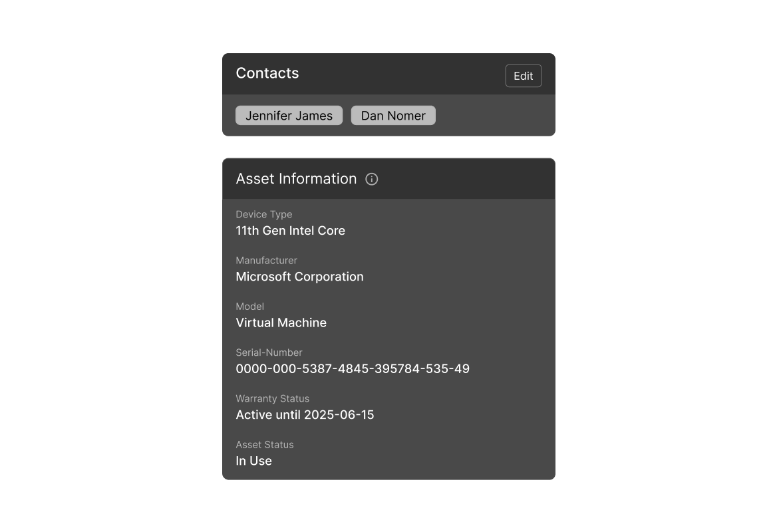Click the Manufacturer label

tap(267, 261)
